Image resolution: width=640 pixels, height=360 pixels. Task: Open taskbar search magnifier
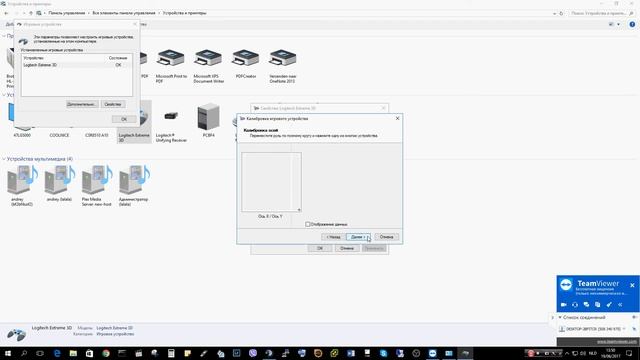point(24,353)
